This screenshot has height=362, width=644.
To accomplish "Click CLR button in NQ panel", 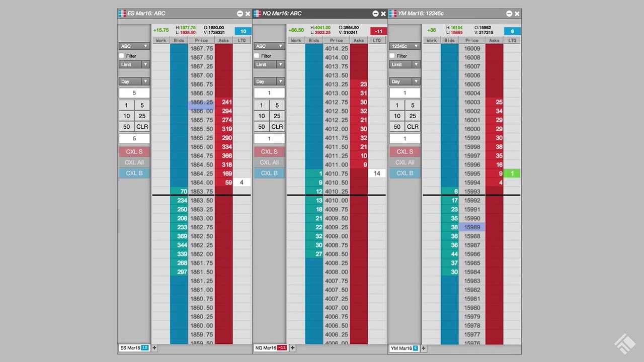I will pyautogui.click(x=277, y=127).
